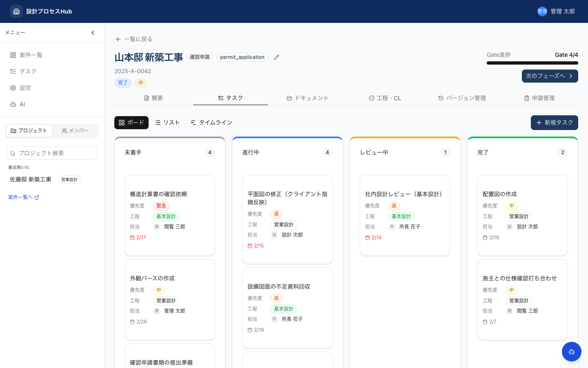Click the 管理 太郎 avatar in the header
The width and height of the screenshot is (588, 368).
[542, 11]
